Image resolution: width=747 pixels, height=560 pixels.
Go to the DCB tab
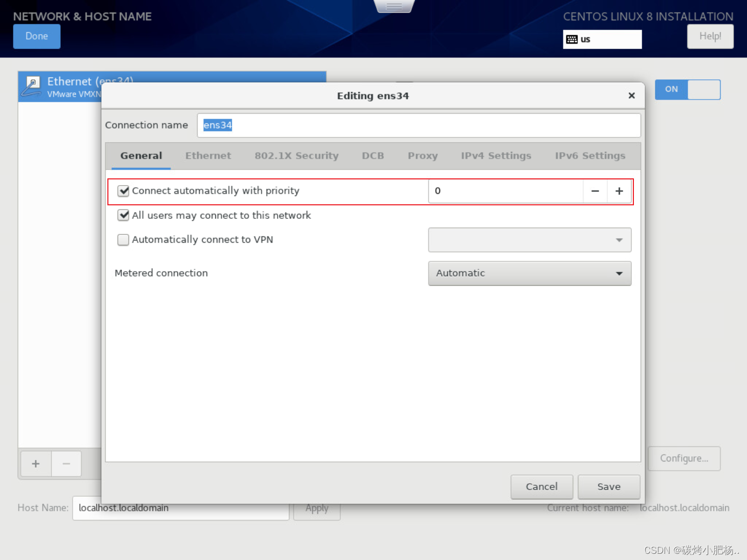click(373, 156)
